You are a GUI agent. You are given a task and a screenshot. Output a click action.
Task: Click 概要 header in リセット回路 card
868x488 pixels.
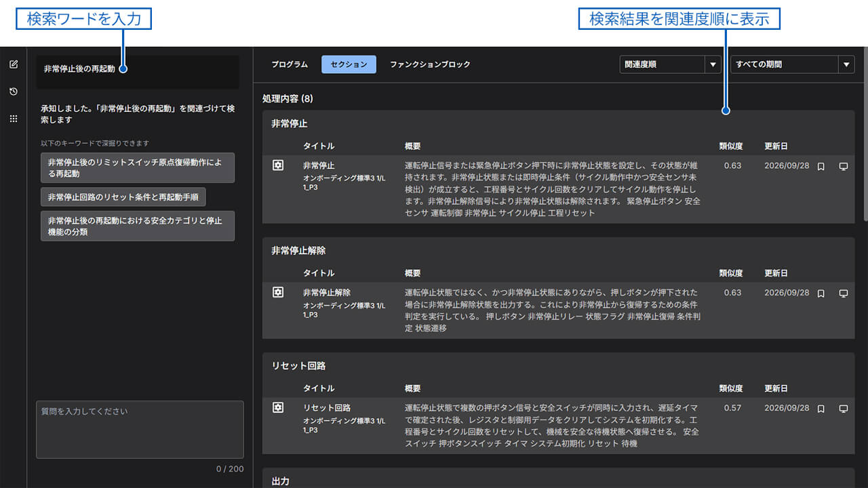click(x=413, y=388)
